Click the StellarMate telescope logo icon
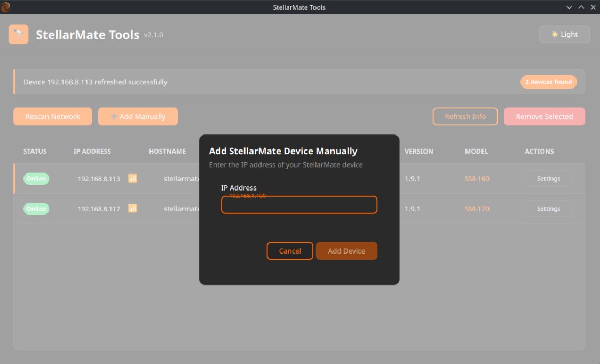The height and width of the screenshot is (364, 600). tap(18, 35)
